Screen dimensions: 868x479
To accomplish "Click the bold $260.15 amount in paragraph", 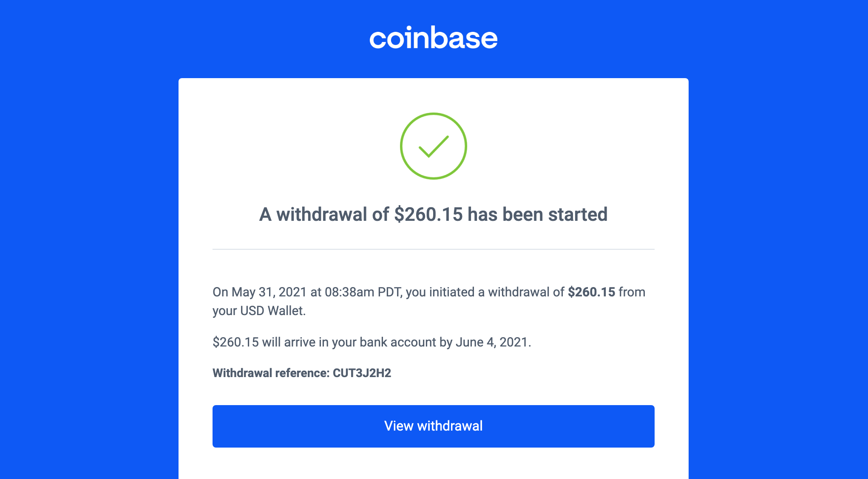I will pyautogui.click(x=592, y=292).
